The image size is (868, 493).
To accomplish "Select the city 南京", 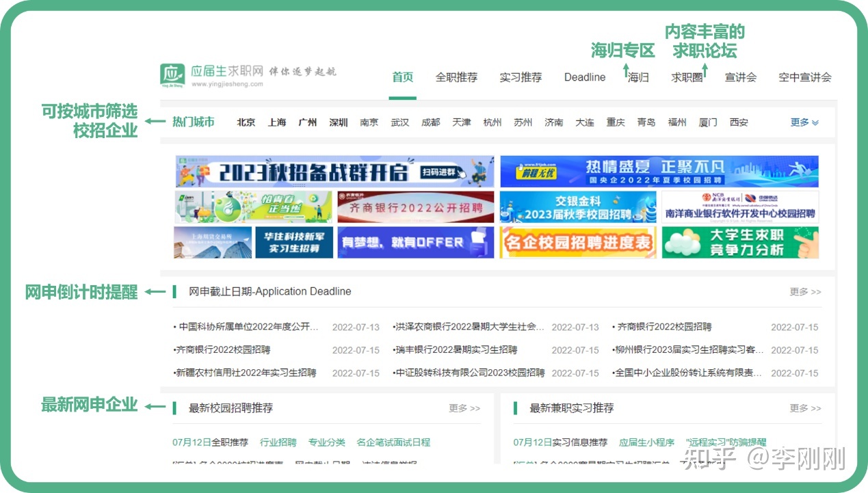I will coord(369,122).
